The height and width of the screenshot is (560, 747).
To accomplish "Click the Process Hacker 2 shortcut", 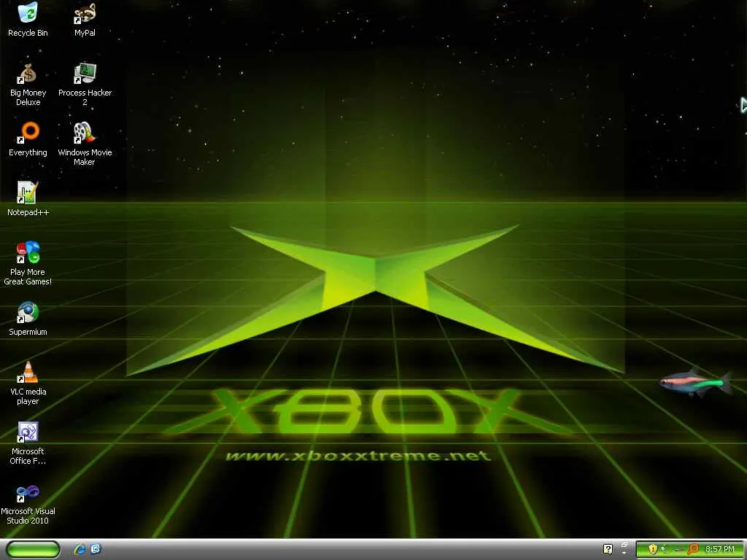I will coord(85,85).
